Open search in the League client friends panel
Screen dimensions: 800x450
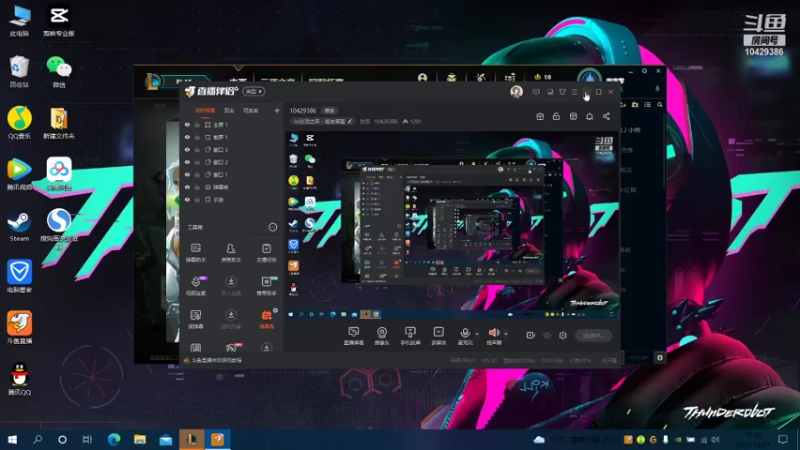pos(660,105)
